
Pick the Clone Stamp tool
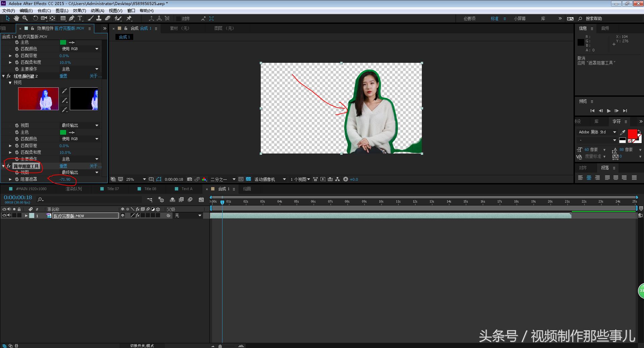click(x=99, y=18)
